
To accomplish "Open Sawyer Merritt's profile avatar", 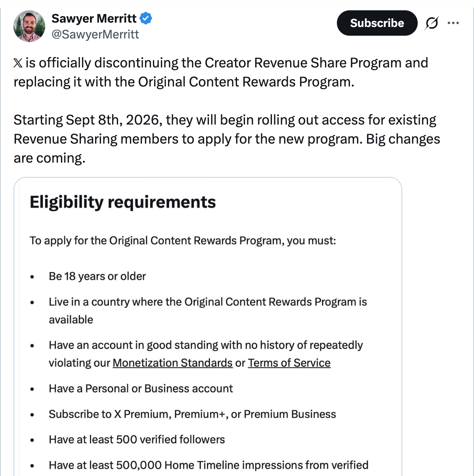I will (x=29, y=26).
